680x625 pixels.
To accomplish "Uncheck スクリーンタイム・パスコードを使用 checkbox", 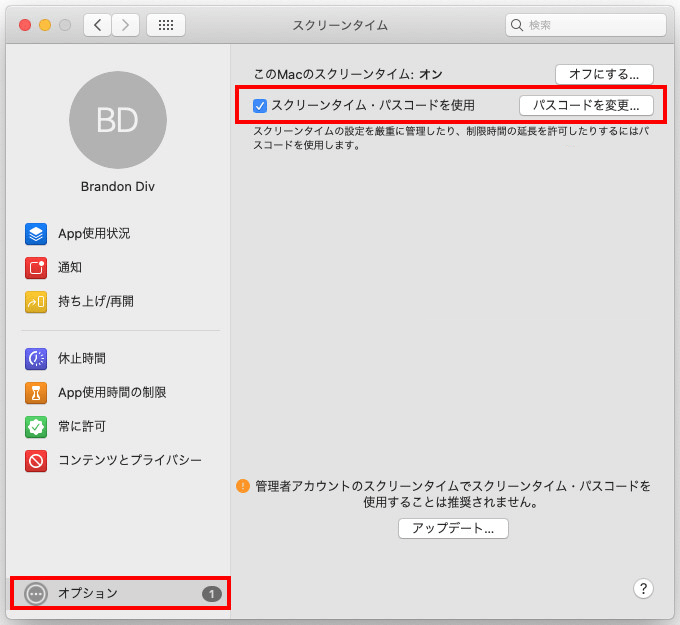I will [260, 105].
